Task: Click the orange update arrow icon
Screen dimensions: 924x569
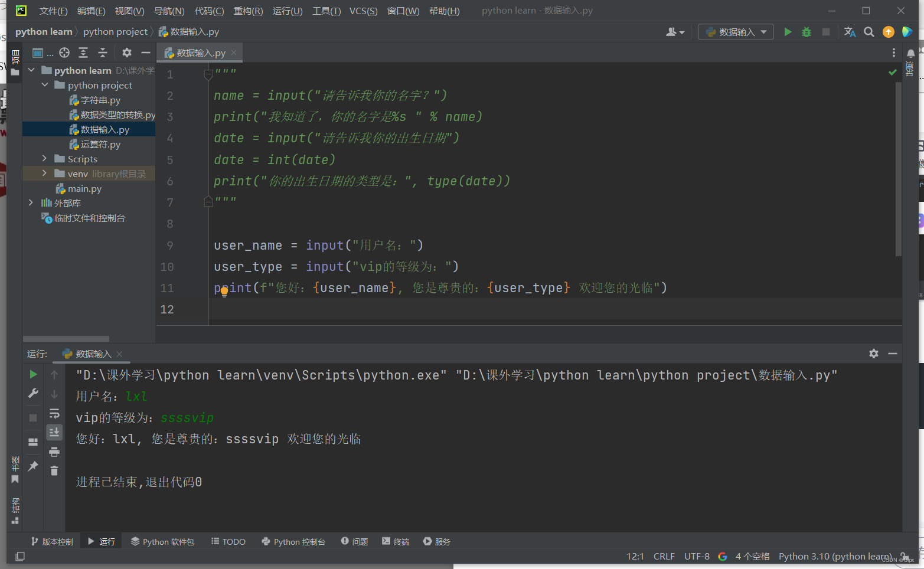Action: coord(888,32)
